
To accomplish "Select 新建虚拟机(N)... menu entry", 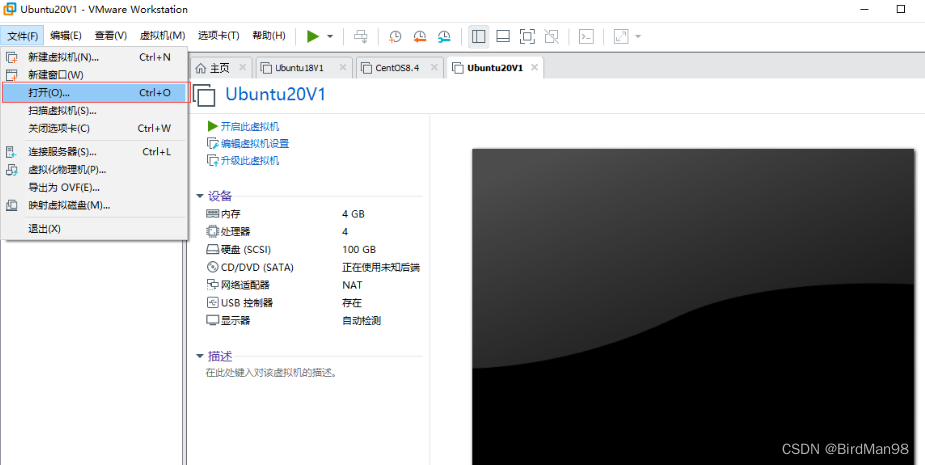I will tap(94, 57).
